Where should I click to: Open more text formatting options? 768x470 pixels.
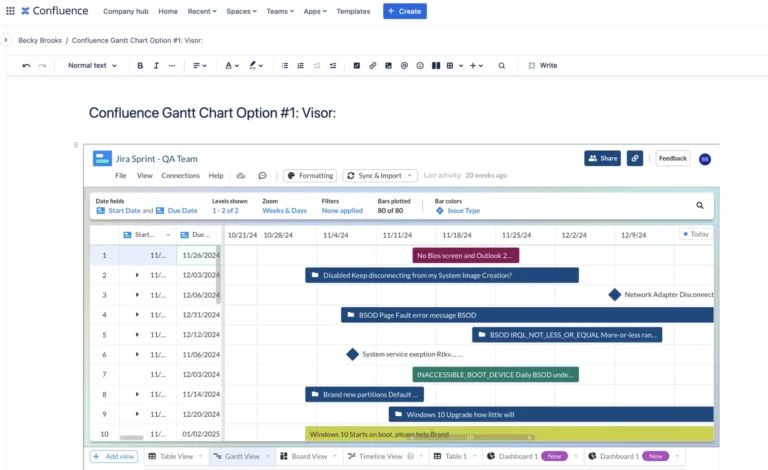(x=171, y=66)
